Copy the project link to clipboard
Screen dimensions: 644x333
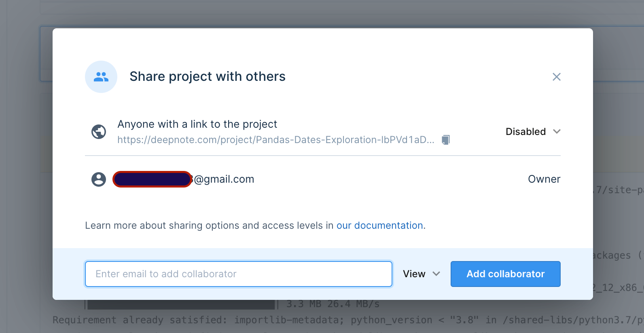(x=445, y=140)
